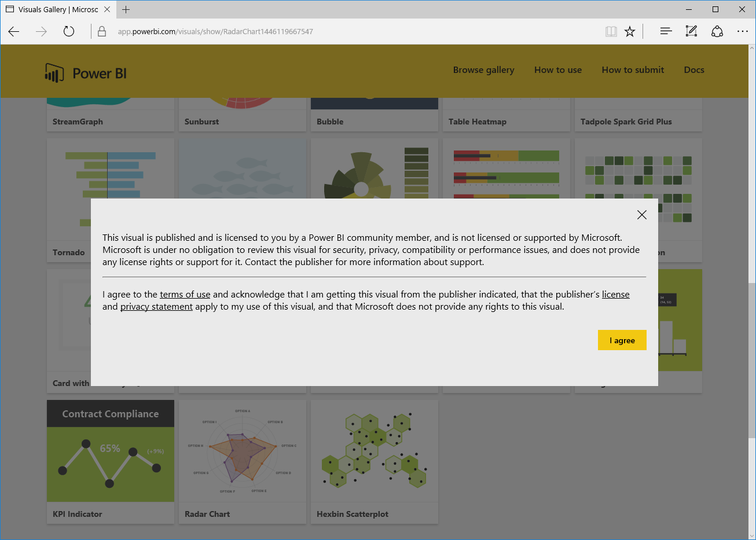Click the Tornado label text
Image resolution: width=756 pixels, height=540 pixels.
click(68, 252)
